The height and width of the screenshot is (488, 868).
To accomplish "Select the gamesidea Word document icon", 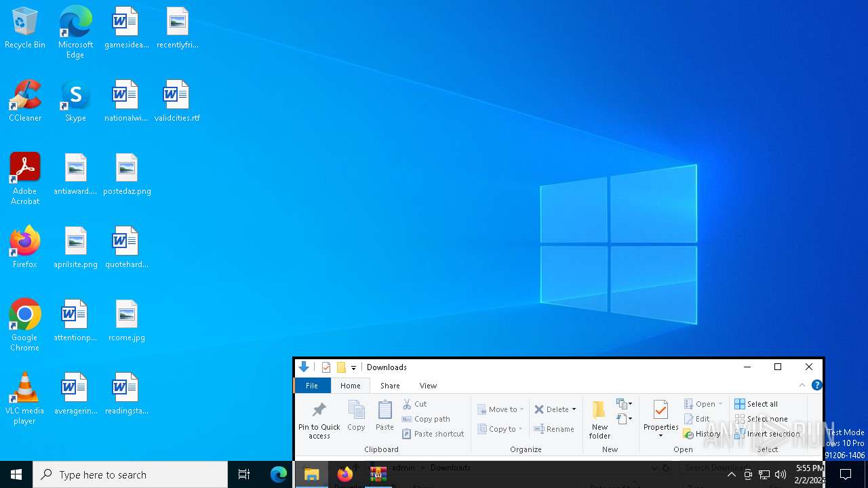I will (127, 28).
